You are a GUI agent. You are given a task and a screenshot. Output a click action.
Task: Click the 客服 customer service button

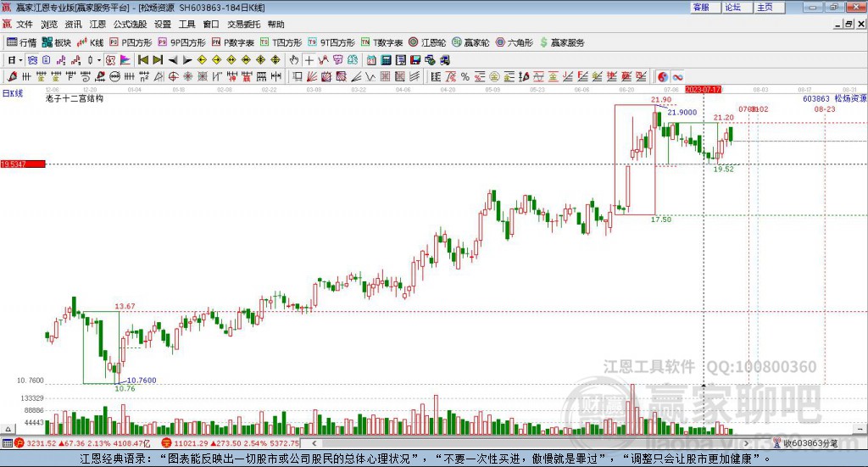[705, 7]
